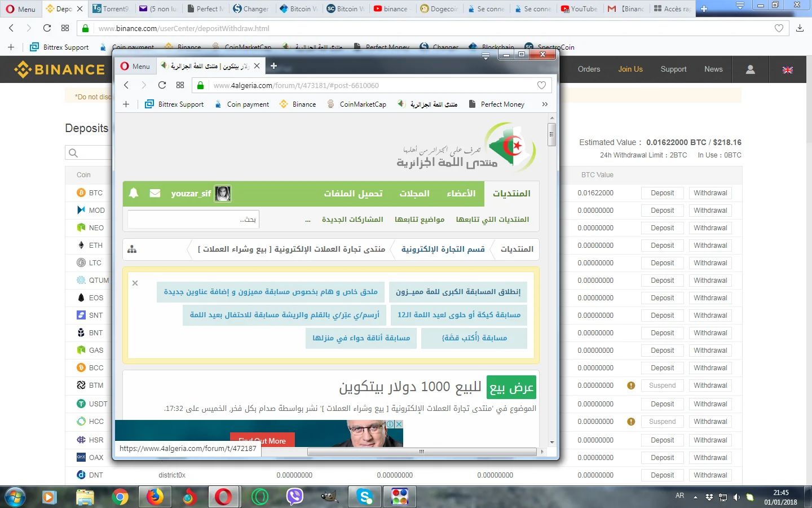Reload the 4algeria page in popup window
Viewport: 812px width, 508px height.
coord(162,85)
